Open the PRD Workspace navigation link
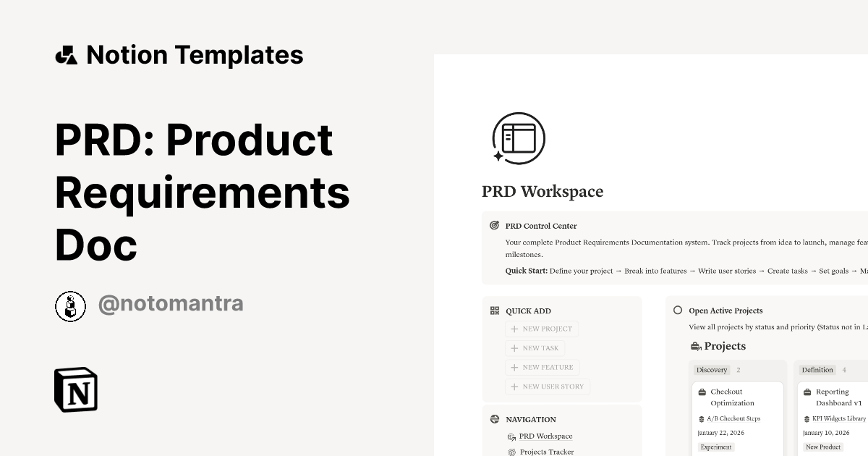 (545, 436)
